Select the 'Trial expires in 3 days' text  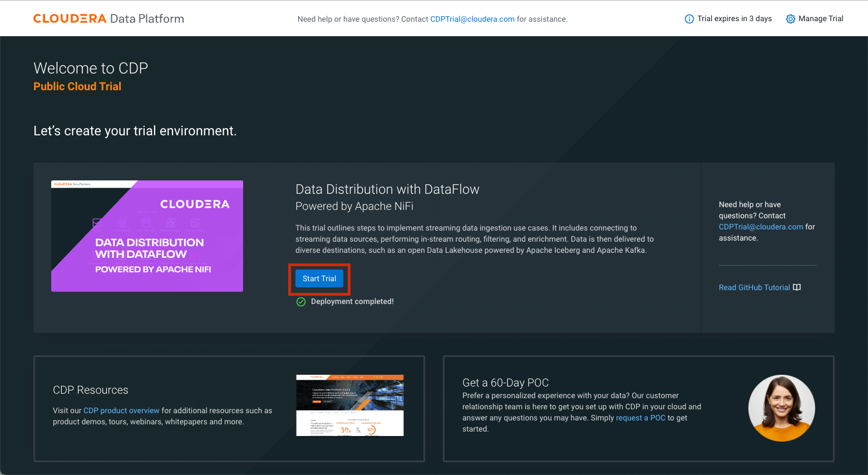click(x=734, y=18)
